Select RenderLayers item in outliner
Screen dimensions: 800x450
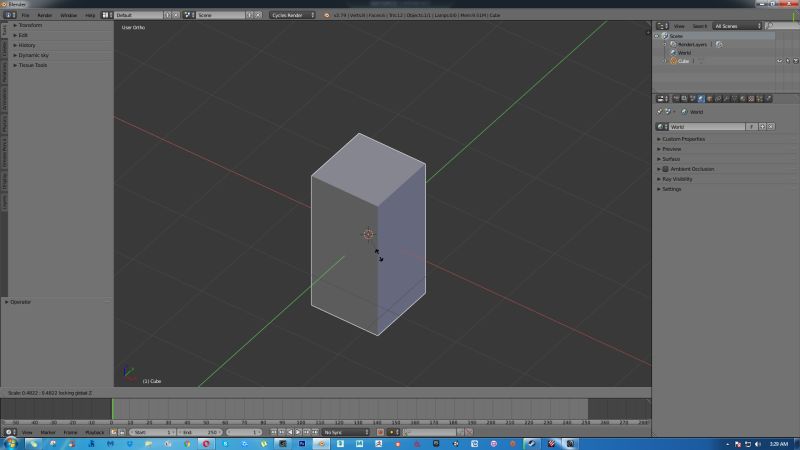[x=692, y=44]
